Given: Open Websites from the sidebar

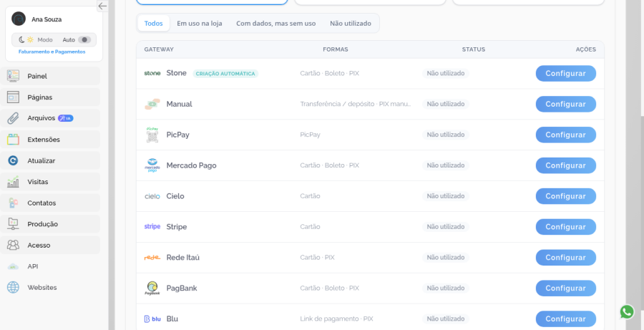Looking at the screenshot, I should click(x=50, y=288).
